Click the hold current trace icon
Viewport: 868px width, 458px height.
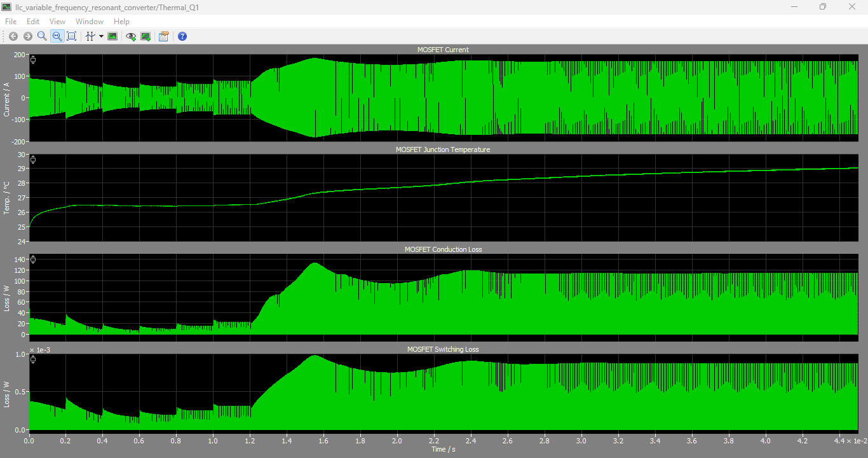[146, 36]
